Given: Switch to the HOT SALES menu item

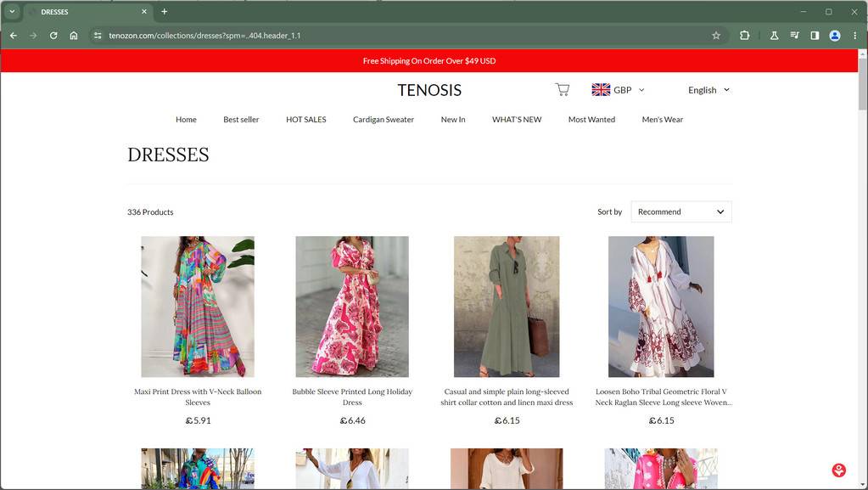Looking at the screenshot, I should [305, 119].
